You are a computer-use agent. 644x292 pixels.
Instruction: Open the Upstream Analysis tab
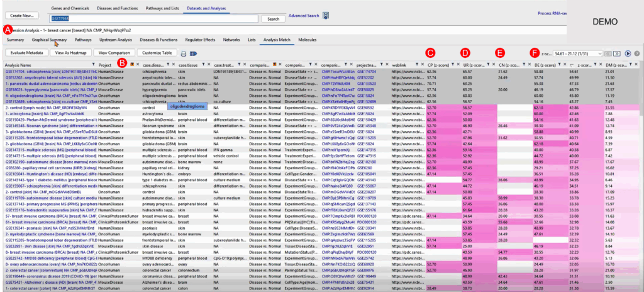116,40
